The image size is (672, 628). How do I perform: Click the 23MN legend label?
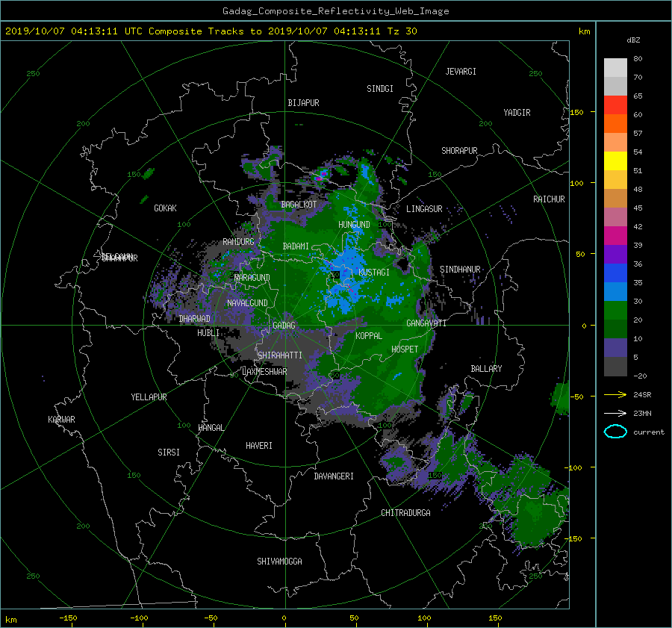click(642, 413)
